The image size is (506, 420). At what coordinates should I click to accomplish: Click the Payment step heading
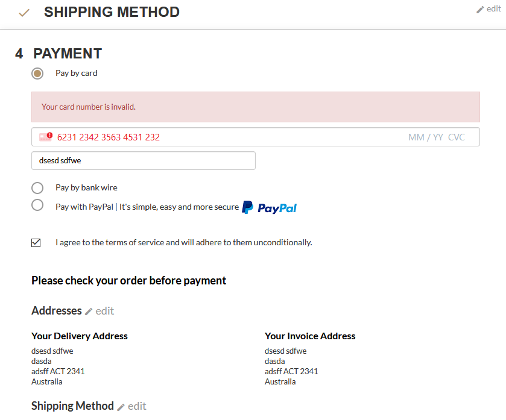pyautogui.click(x=68, y=54)
